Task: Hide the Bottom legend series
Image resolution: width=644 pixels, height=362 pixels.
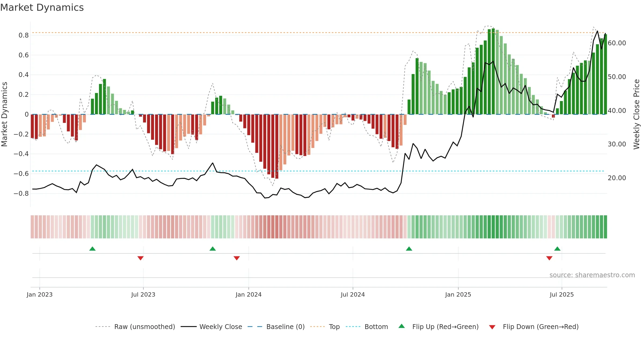Action: tap(367, 327)
